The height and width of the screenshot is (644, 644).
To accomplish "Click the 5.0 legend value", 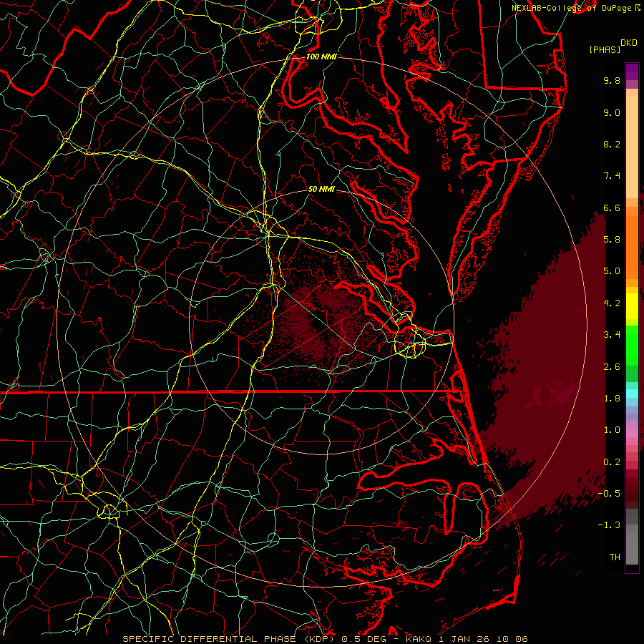I will coord(612,271).
